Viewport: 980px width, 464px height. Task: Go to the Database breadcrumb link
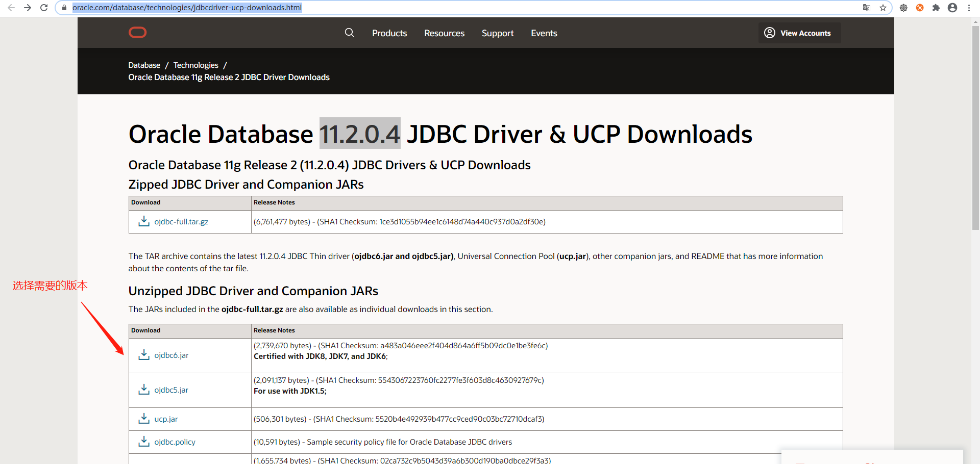coord(144,65)
